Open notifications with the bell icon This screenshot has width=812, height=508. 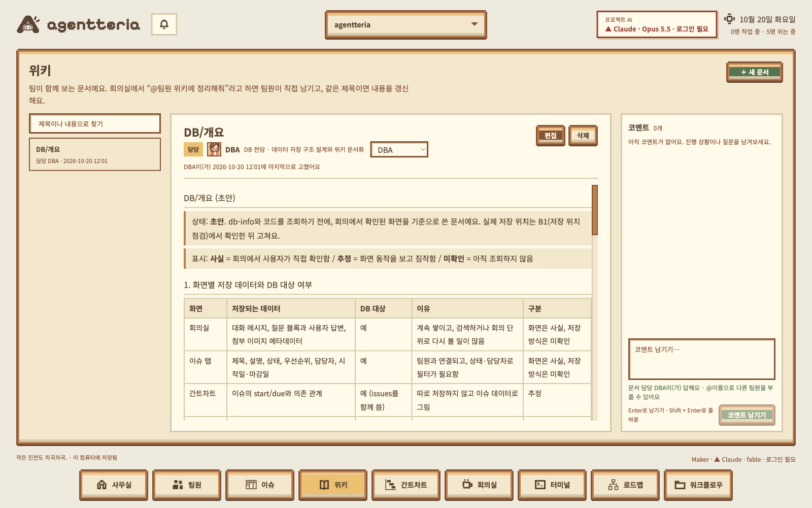(x=164, y=24)
